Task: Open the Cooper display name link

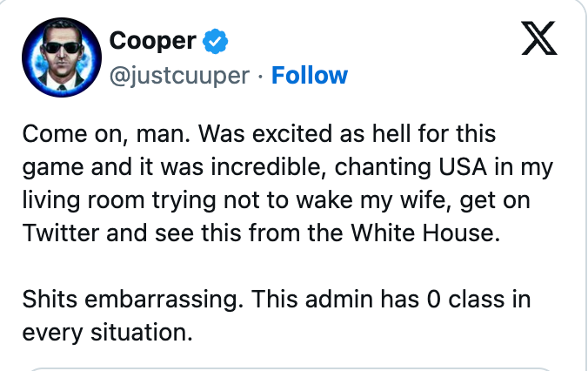Action: (152, 40)
